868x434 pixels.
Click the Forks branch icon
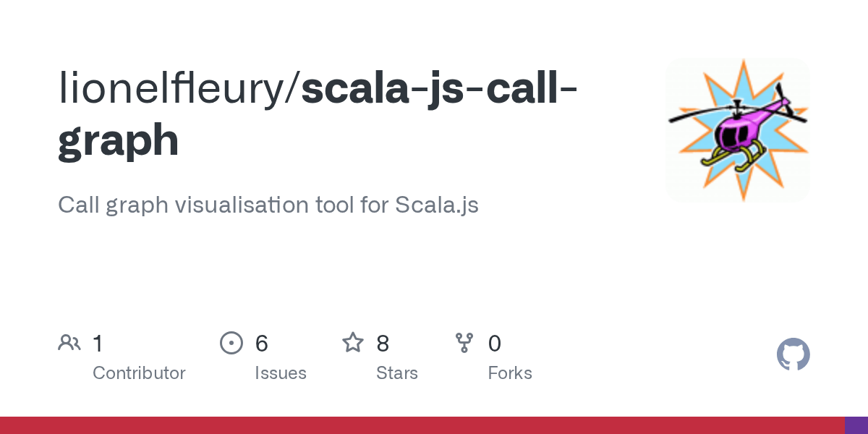(x=464, y=343)
